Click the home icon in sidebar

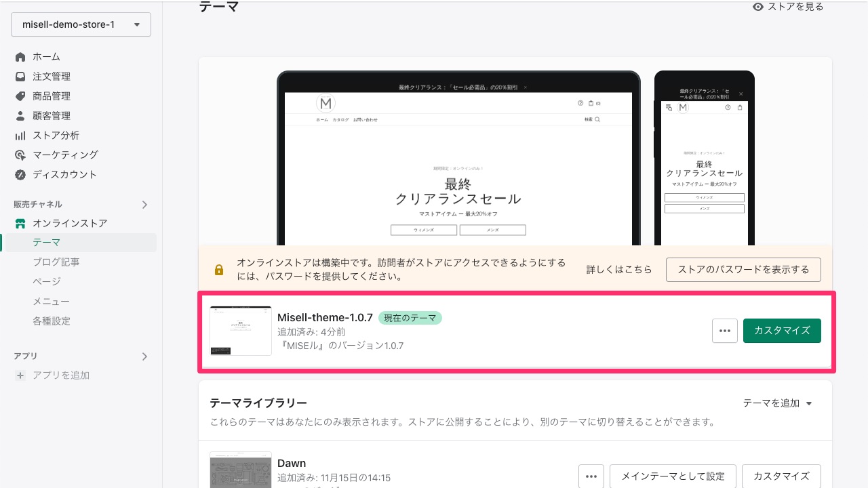20,57
